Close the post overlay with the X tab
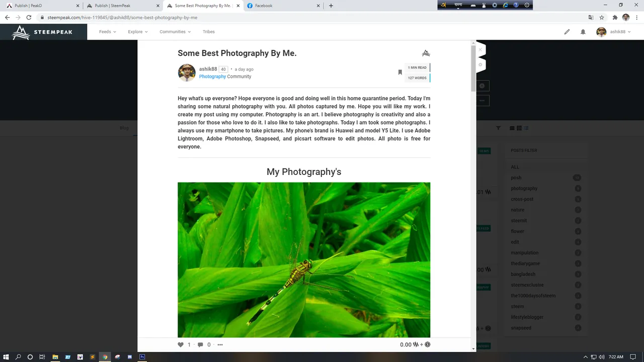 click(x=480, y=50)
